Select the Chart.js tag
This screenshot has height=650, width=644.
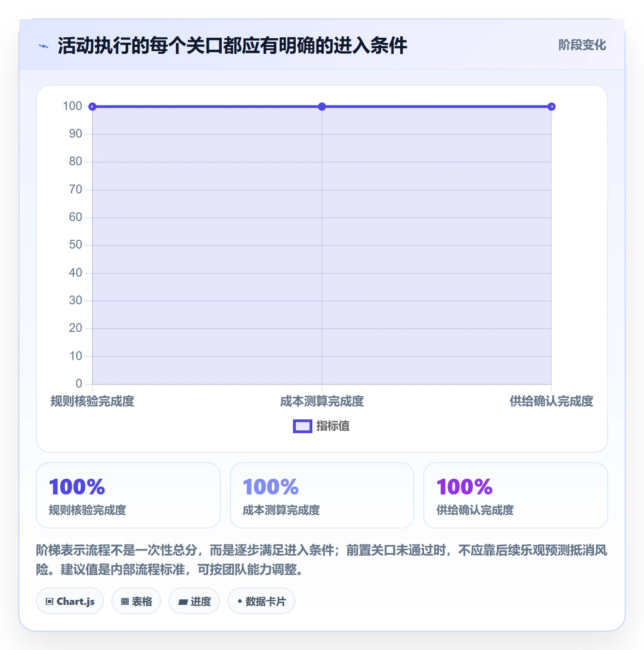coord(70,601)
